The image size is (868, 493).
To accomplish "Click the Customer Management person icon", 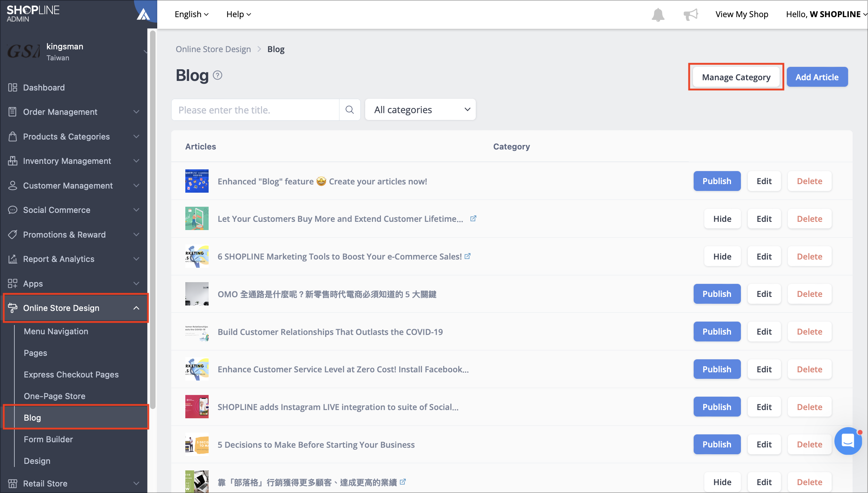I will [13, 185].
